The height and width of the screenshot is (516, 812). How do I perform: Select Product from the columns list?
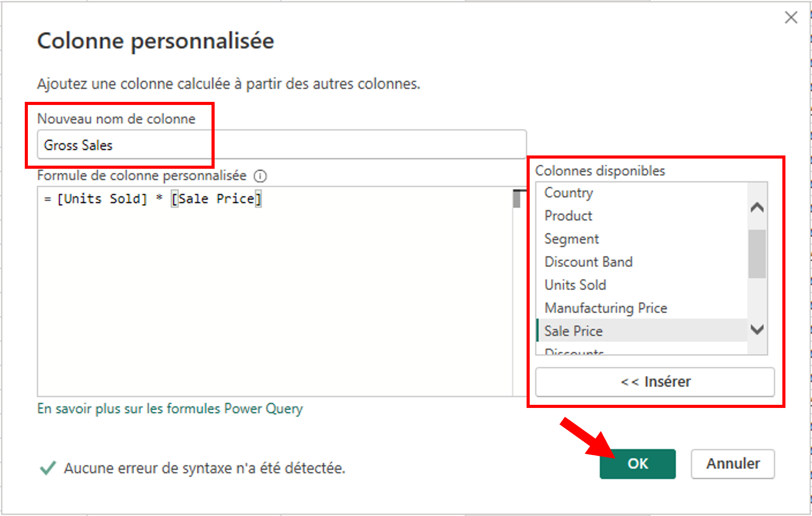point(568,216)
